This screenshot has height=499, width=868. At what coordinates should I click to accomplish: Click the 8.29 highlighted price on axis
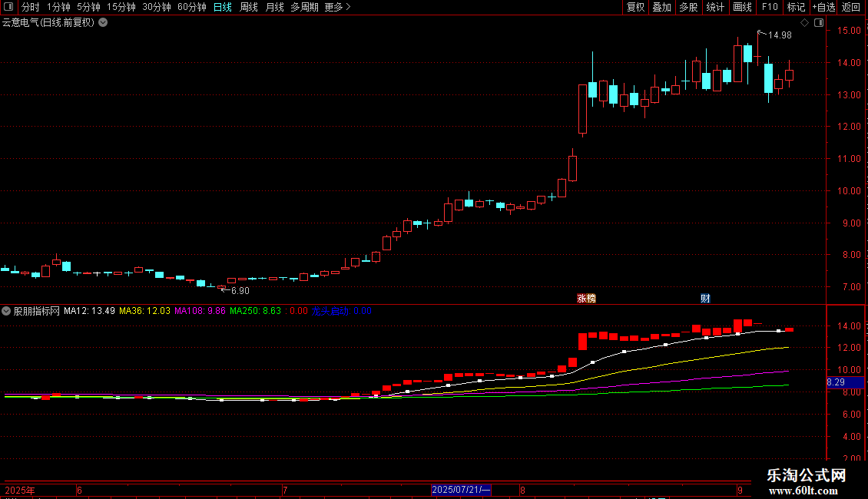(845, 382)
